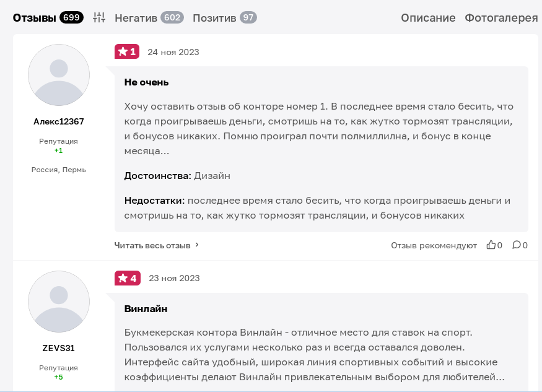Image resolution: width=542 pixels, height=392 pixels.
Task: Switch to the Описание section
Action: coord(428,17)
